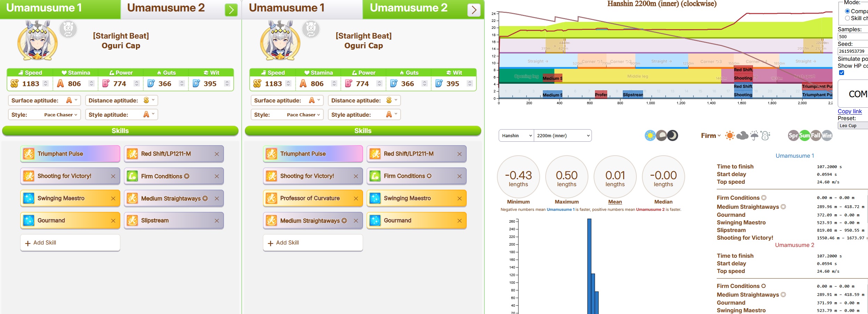Select the Skill chart mode radio button
868x314 pixels.
click(847, 18)
